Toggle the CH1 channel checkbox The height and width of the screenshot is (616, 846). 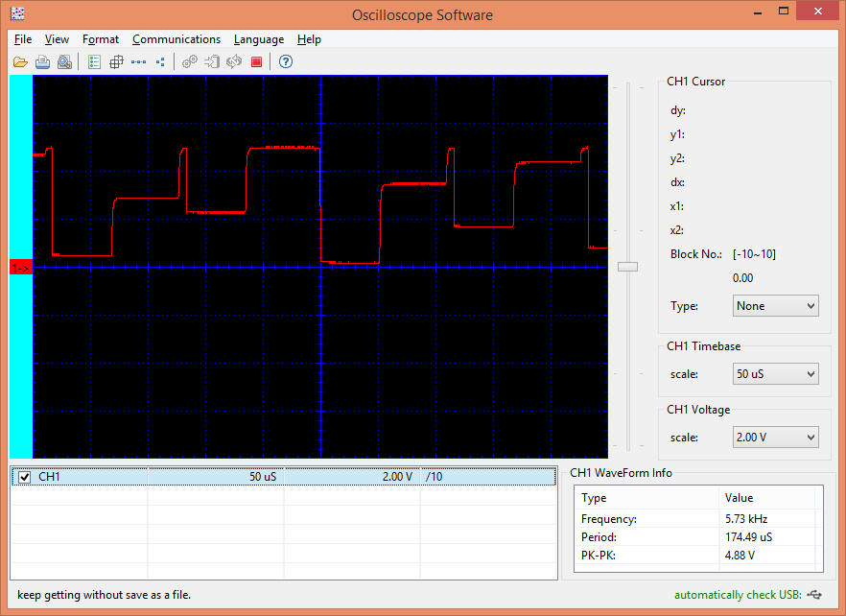pos(24,476)
